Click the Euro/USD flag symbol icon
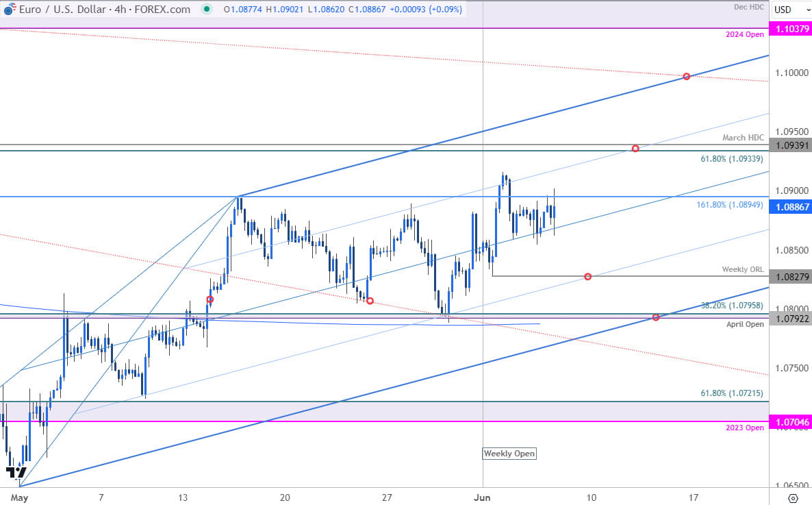Viewport: 812px width, 505px height. point(10,9)
